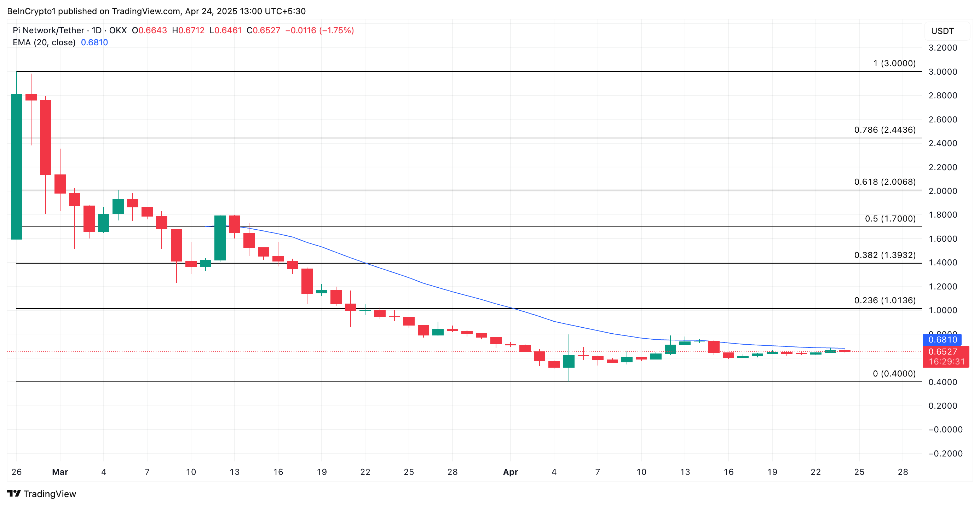Click the EMA (20, close) indicator label
Image resolution: width=980 pixels, height=506 pixels.
[x=44, y=42]
